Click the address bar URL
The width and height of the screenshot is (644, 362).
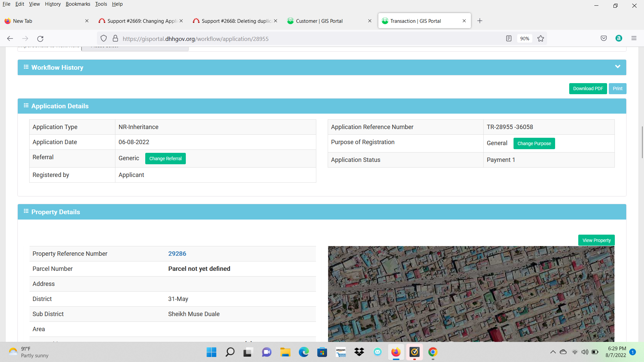point(196,39)
